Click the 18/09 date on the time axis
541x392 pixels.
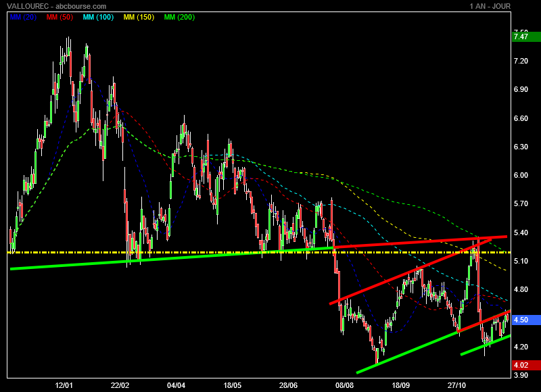point(400,385)
